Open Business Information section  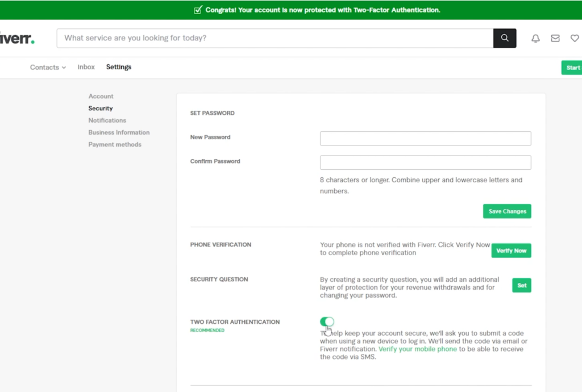tap(119, 132)
